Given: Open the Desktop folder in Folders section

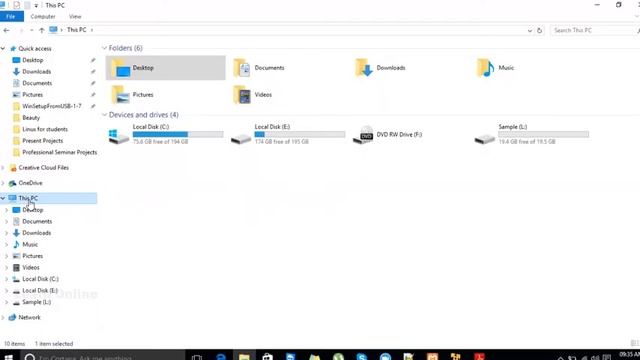Looking at the screenshot, I should point(165,68).
